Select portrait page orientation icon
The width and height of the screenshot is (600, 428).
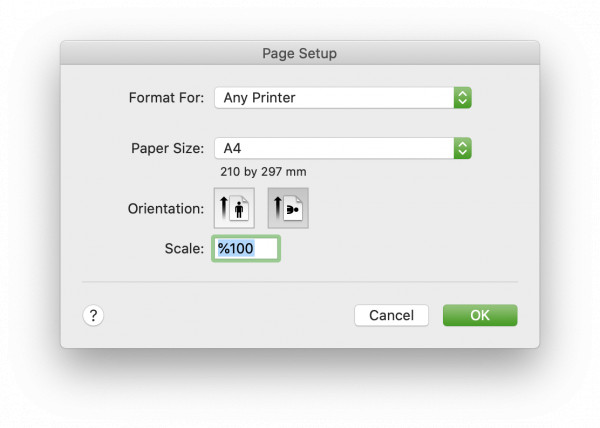point(234,208)
